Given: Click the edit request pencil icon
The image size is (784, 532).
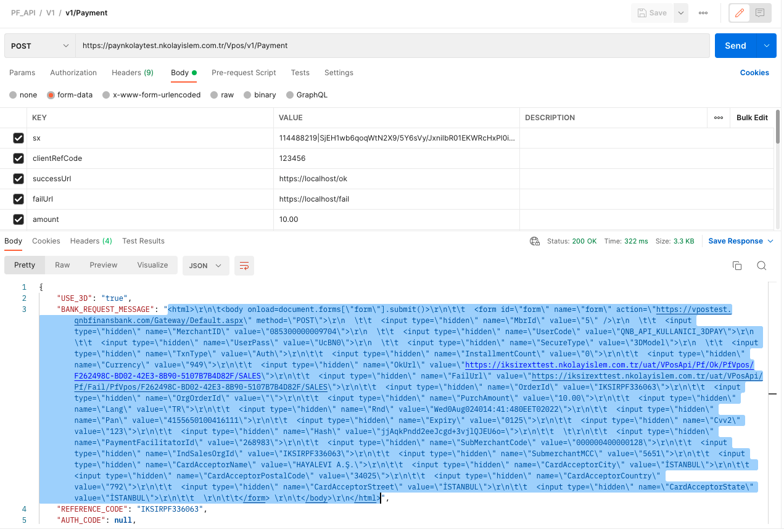Looking at the screenshot, I should 739,12.
